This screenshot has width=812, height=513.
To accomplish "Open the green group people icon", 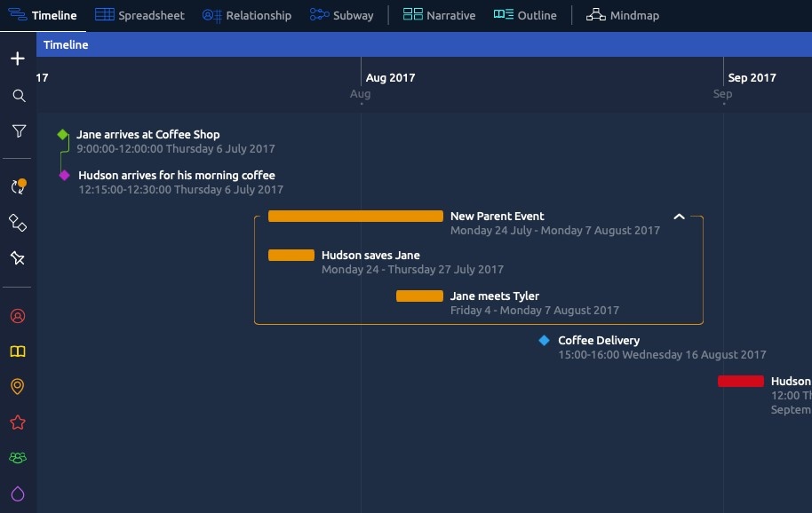I will 18,458.
